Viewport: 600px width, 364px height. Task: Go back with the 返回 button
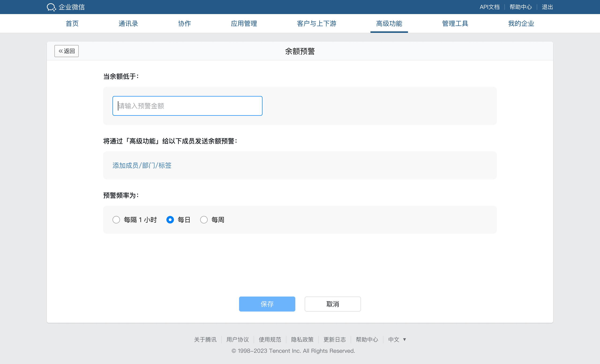[67, 51]
